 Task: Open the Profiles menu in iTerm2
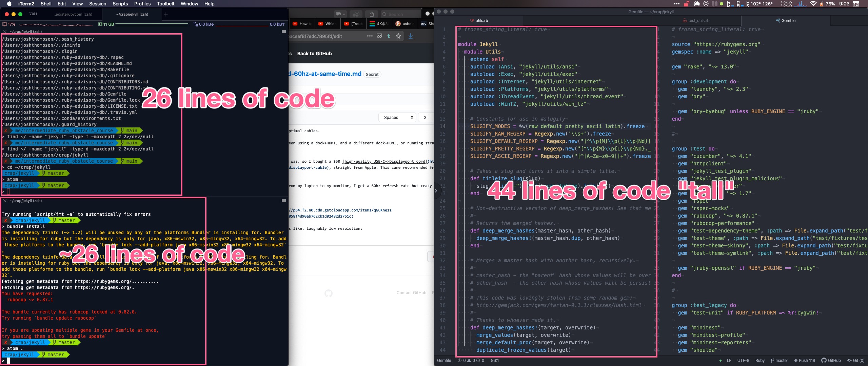pyautogui.click(x=142, y=4)
